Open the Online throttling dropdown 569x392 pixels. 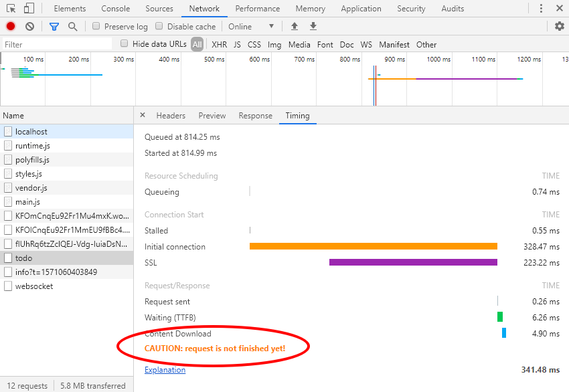[x=251, y=25]
